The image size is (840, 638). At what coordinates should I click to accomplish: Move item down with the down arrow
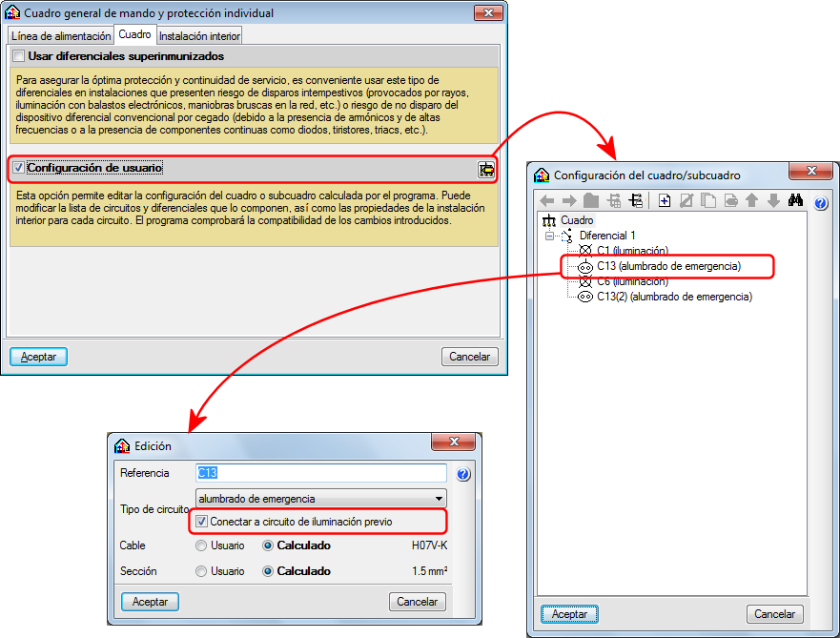[773, 201]
